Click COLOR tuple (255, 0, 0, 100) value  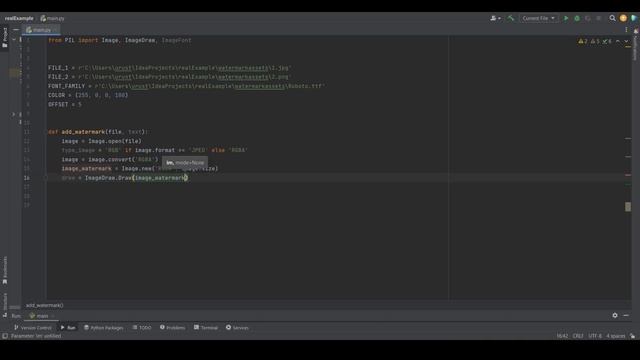point(102,95)
